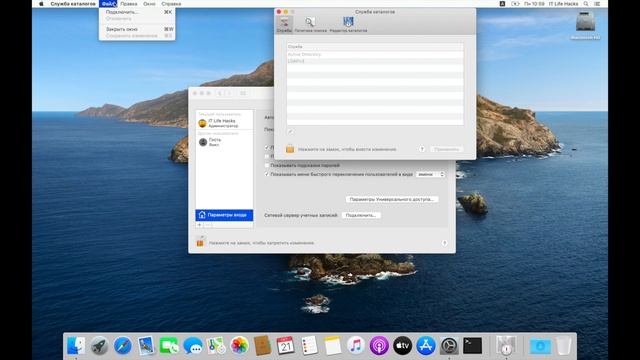
Task: Open Terminal from the dock
Action: coord(472,346)
